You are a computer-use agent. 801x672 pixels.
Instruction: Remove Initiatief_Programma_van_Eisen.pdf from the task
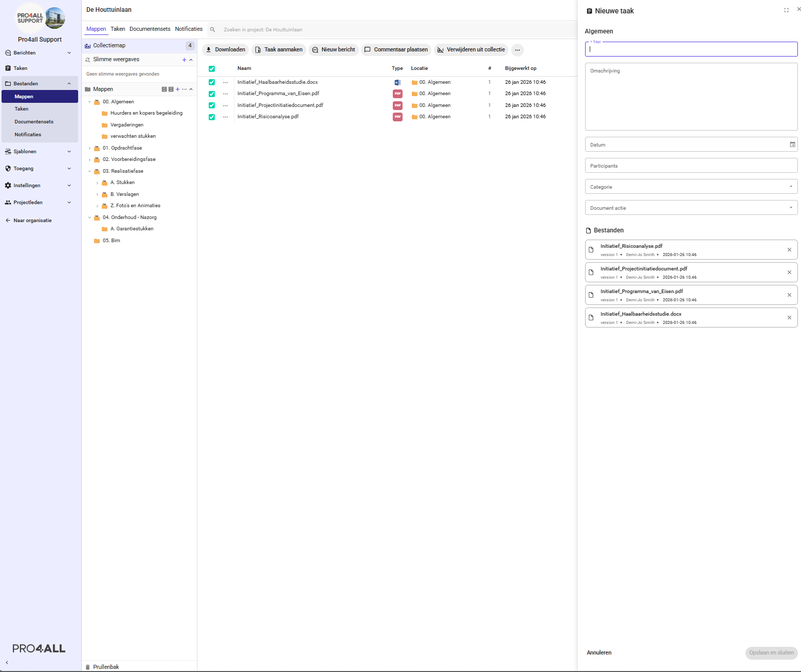pyautogui.click(x=789, y=295)
